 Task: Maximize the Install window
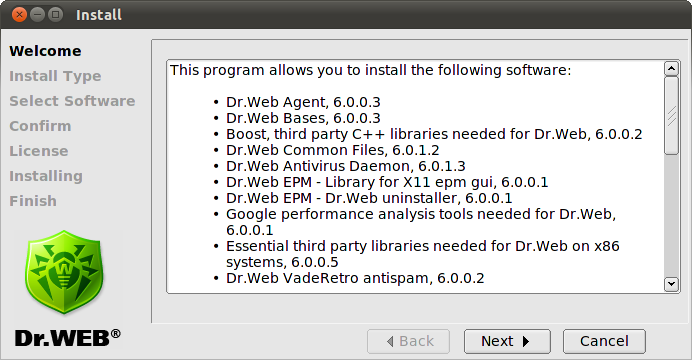click(x=55, y=15)
